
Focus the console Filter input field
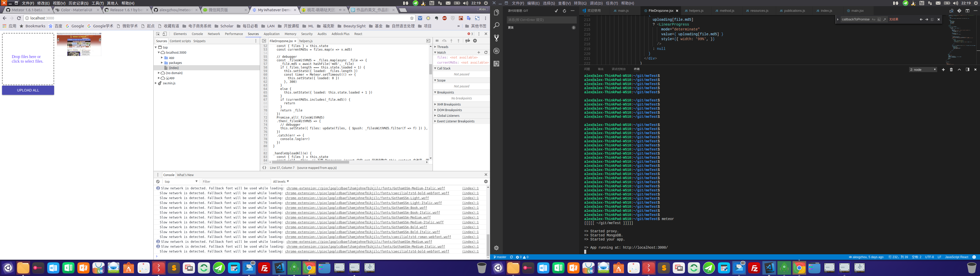coord(236,181)
